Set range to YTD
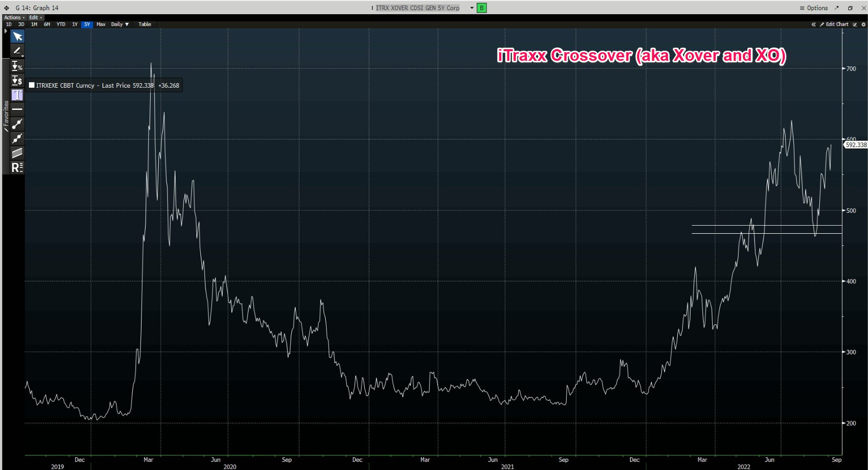The image size is (868, 470). pos(61,24)
